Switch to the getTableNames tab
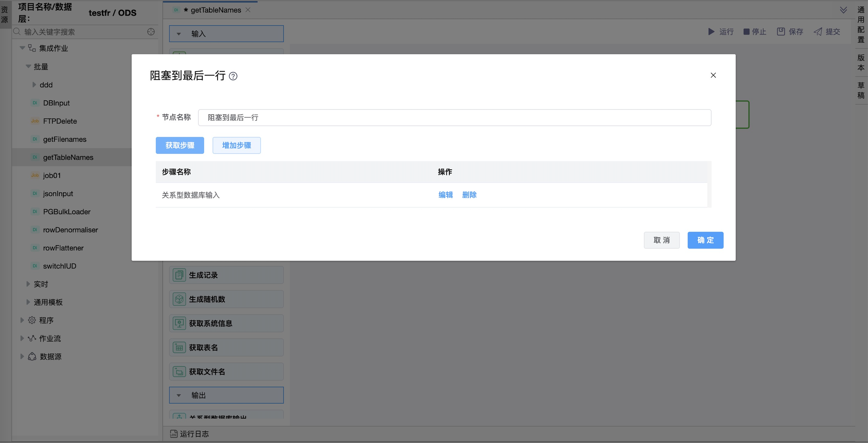Viewport: 868px width, 443px height. point(216,10)
